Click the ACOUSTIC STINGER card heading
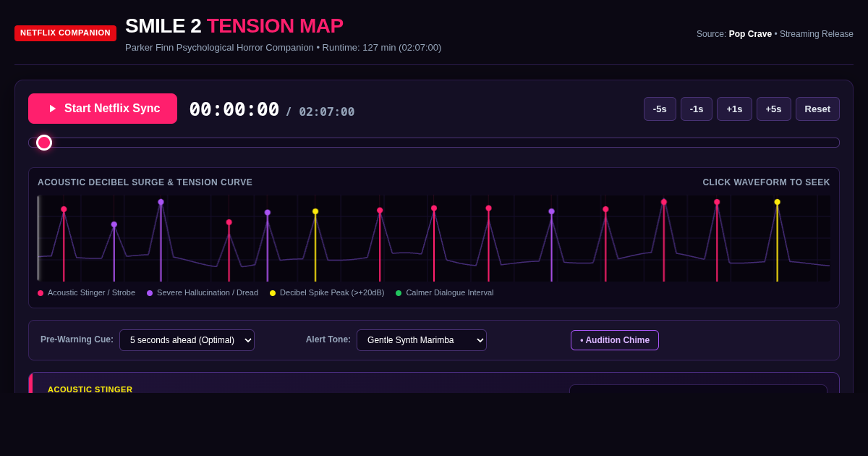The width and height of the screenshot is (868, 456). (x=90, y=389)
